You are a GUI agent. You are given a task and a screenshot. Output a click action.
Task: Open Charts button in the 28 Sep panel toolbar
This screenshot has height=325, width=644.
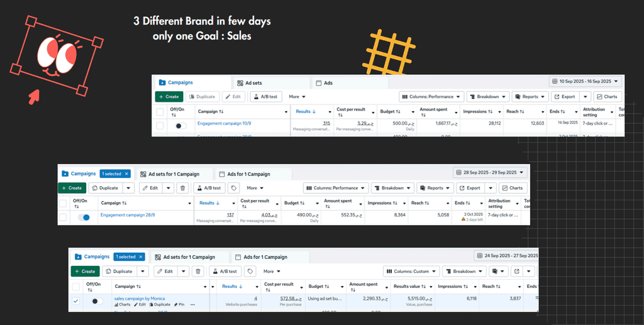click(x=513, y=188)
